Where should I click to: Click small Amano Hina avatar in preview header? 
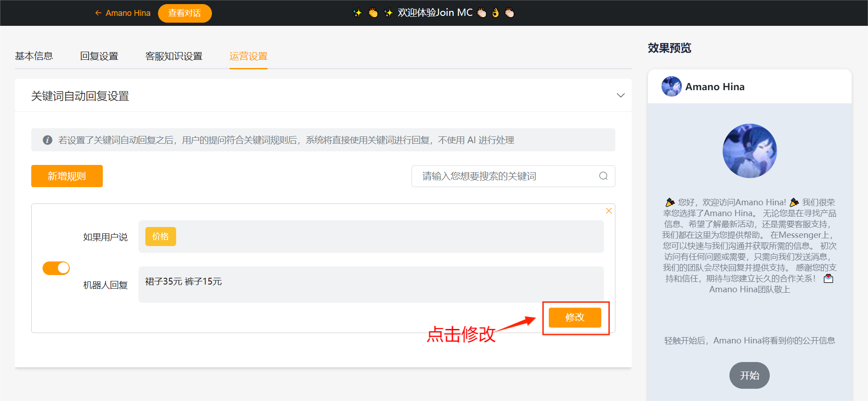point(671,87)
